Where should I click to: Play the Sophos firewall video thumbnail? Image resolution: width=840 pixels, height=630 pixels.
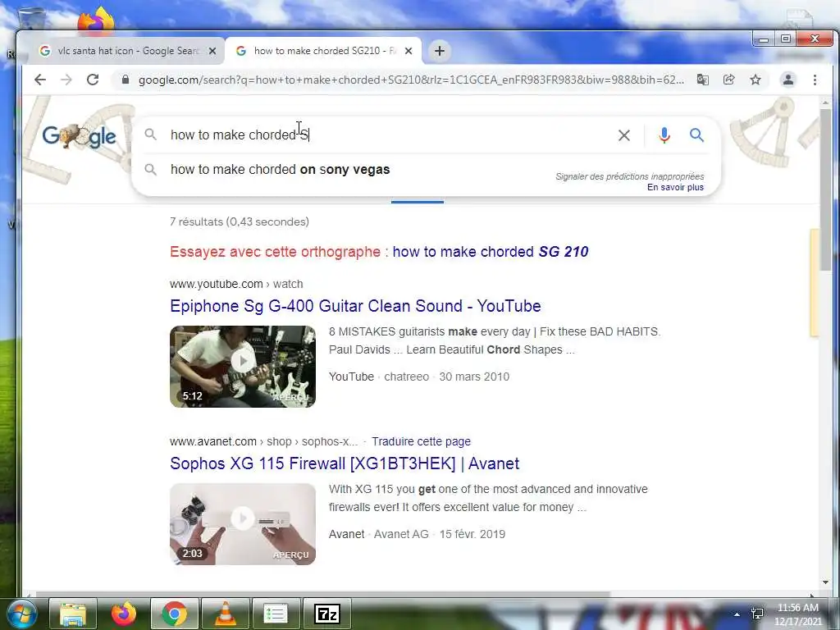point(243,524)
